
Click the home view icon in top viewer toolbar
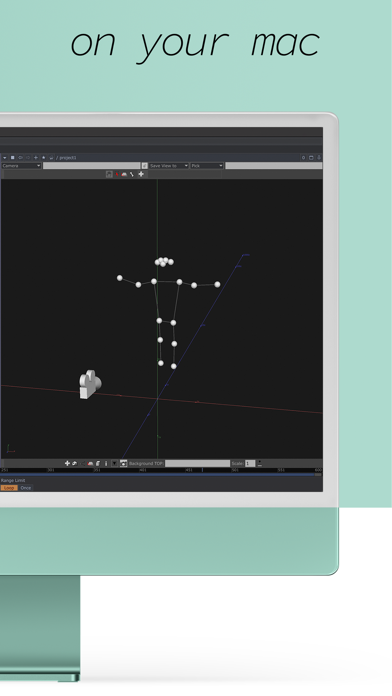click(109, 174)
